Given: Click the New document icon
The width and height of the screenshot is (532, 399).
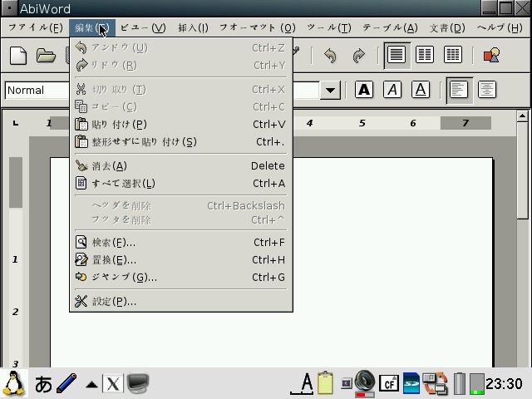Looking at the screenshot, I should pos(18,56).
